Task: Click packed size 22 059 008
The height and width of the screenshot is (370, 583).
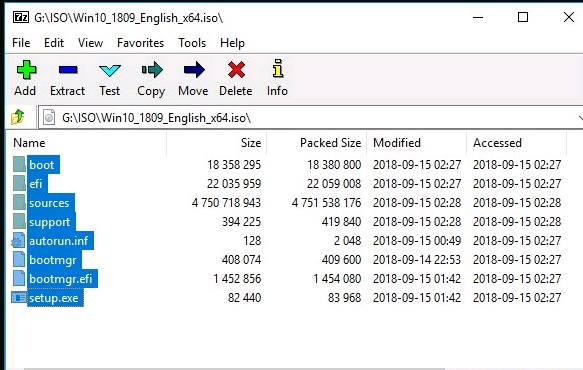Action: click(334, 183)
